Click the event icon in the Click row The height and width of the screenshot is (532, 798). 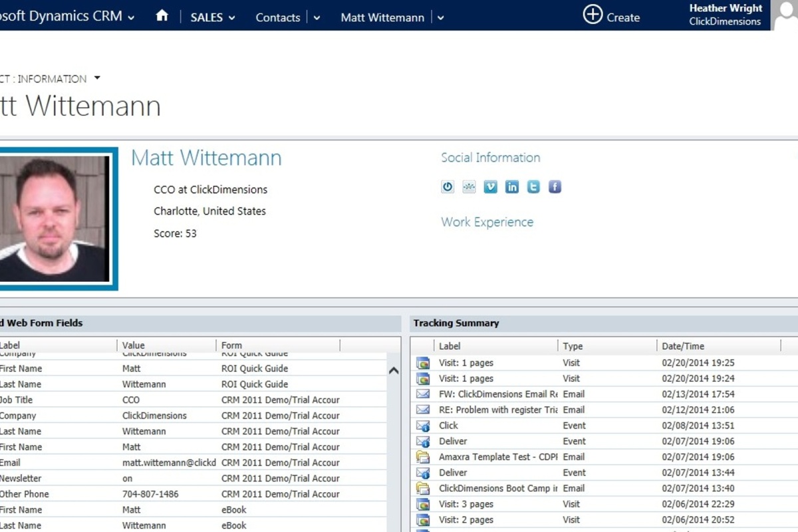click(x=423, y=426)
